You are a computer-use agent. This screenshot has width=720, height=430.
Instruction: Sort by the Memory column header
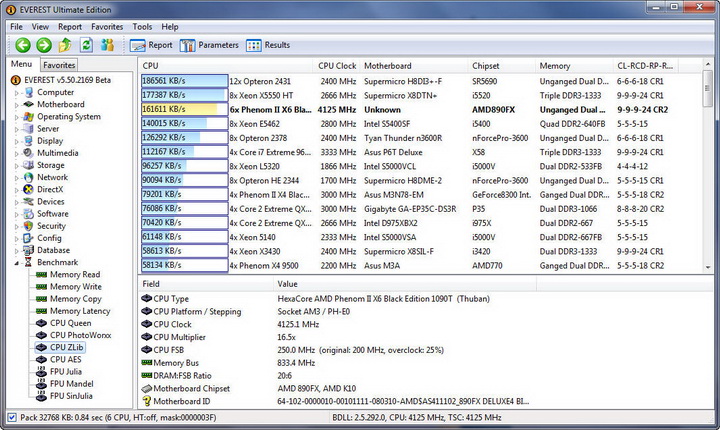click(575, 66)
